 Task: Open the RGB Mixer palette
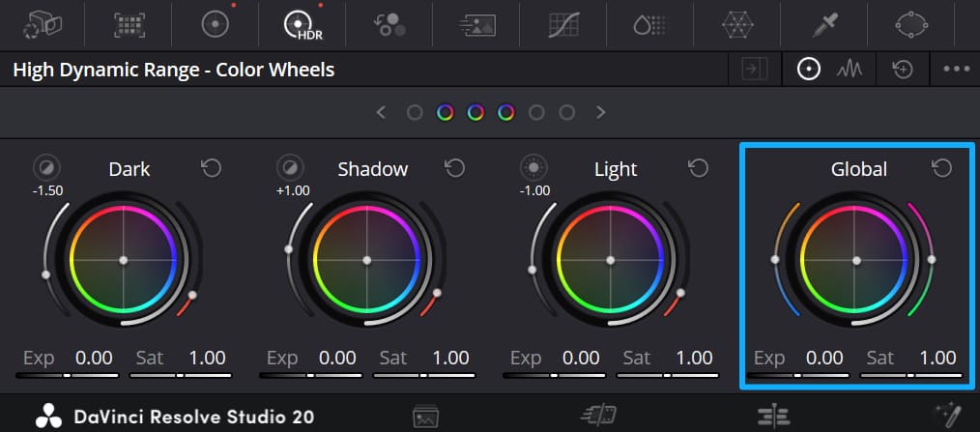(x=390, y=25)
